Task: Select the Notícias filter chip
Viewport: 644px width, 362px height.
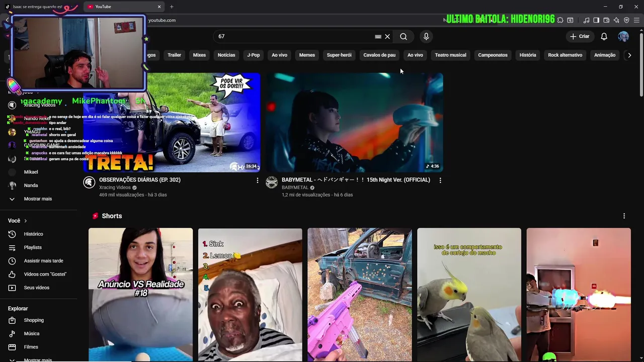Action: click(226, 55)
